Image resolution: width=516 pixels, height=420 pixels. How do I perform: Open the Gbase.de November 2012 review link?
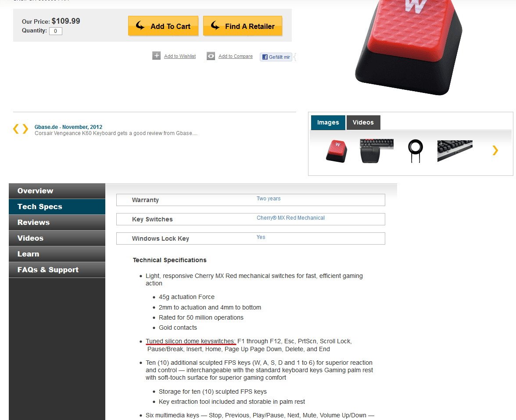pos(68,127)
